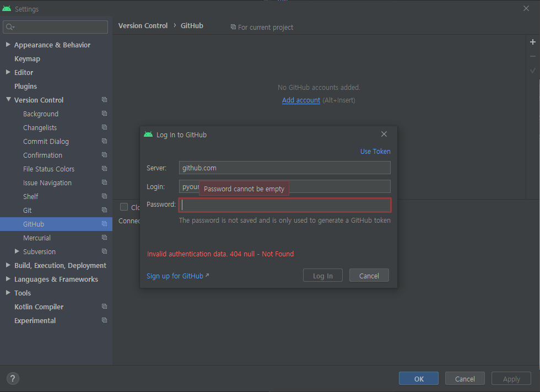
Task: Click the minus remove-account icon
Action: [532, 56]
